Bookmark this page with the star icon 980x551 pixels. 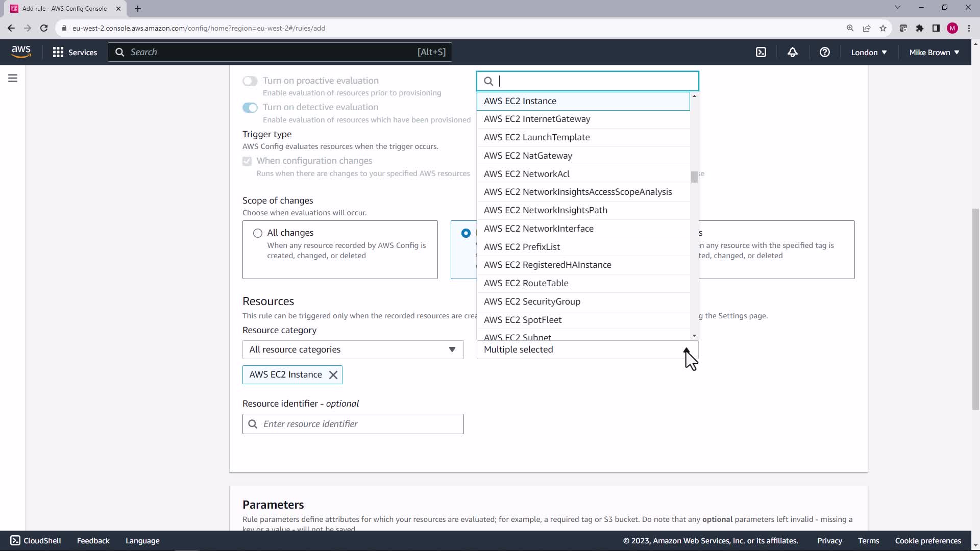click(883, 28)
